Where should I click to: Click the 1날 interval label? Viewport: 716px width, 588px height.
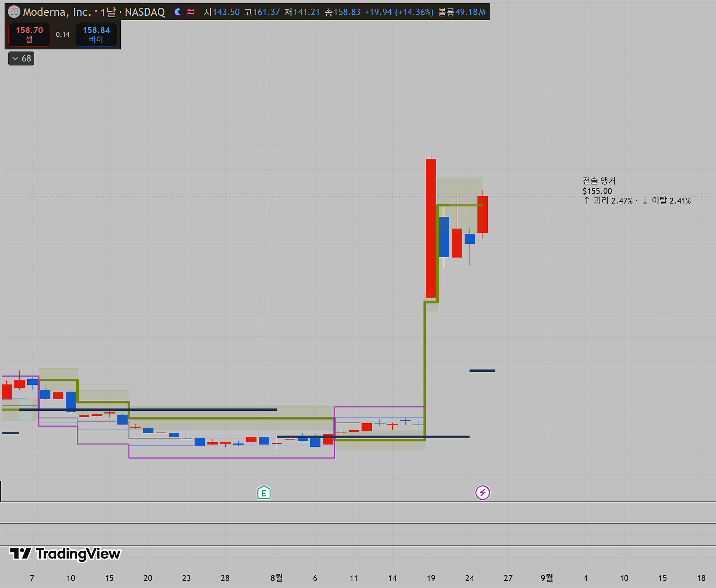(108, 12)
